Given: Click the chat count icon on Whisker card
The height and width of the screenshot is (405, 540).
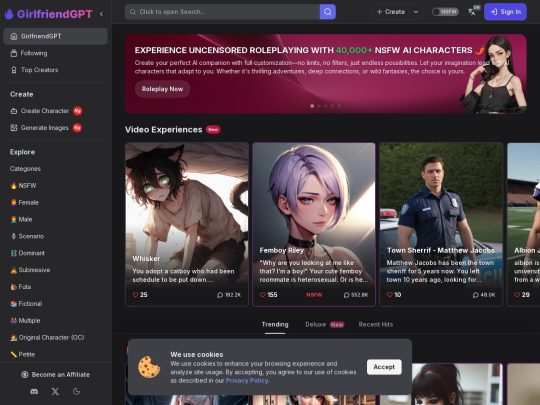Looking at the screenshot, I should coord(220,295).
